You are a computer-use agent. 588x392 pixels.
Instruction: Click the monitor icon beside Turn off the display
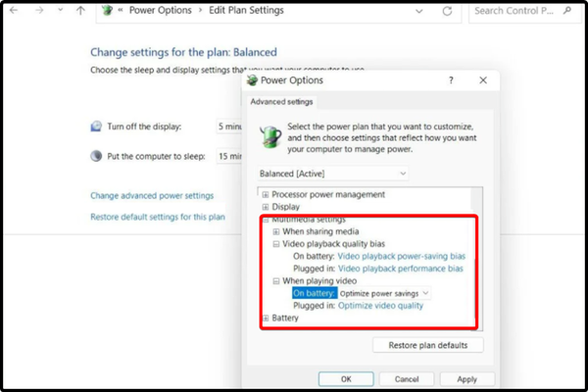point(96,127)
